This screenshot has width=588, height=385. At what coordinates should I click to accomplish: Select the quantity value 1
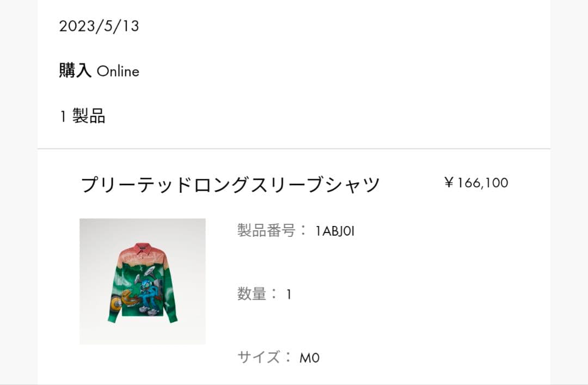(x=289, y=295)
